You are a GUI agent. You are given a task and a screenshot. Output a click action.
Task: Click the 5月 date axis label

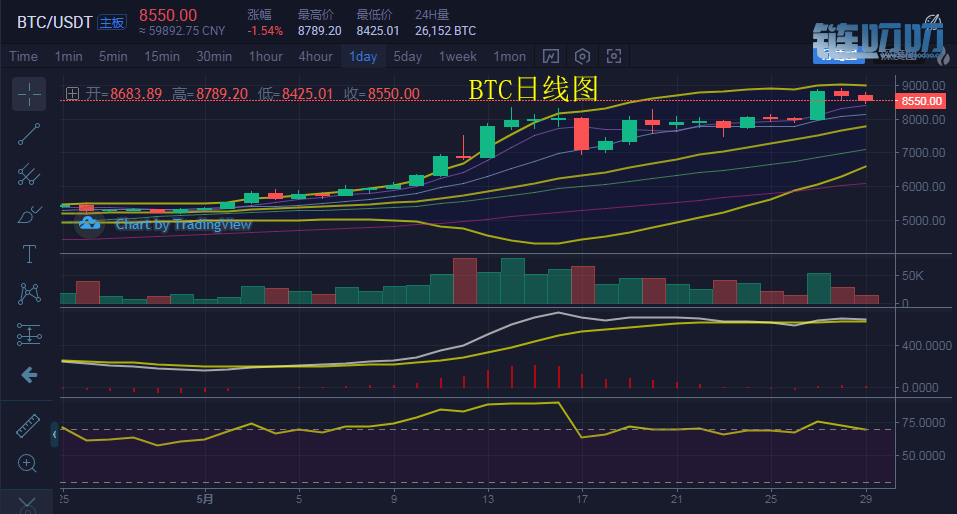tap(205, 499)
